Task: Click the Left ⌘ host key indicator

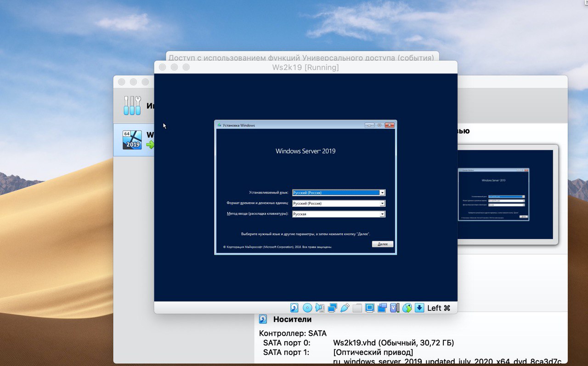Action: click(x=439, y=308)
